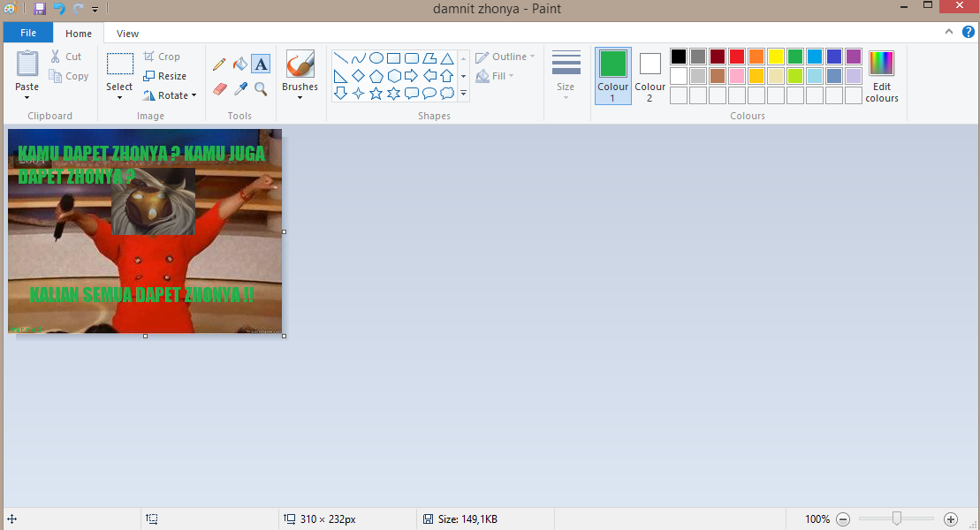Select the Fill with colour bucket tool

[240, 64]
